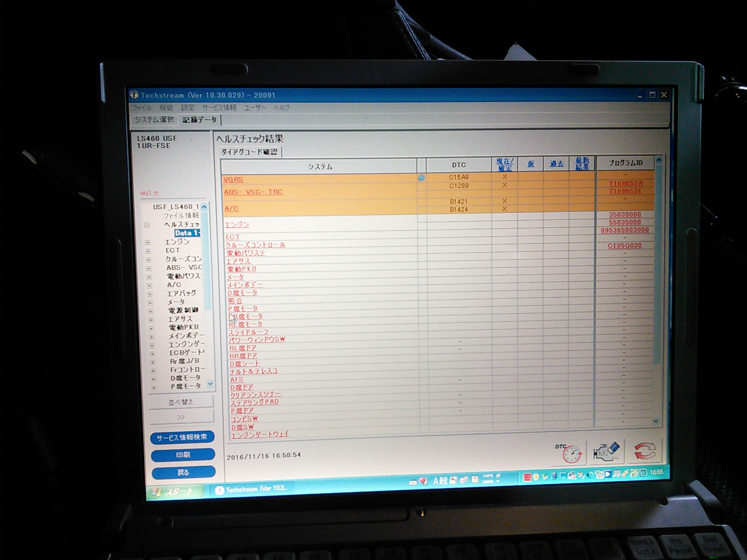This screenshot has width=747, height=560.
Task: Open the A/C system link in table
Action: coord(232,208)
